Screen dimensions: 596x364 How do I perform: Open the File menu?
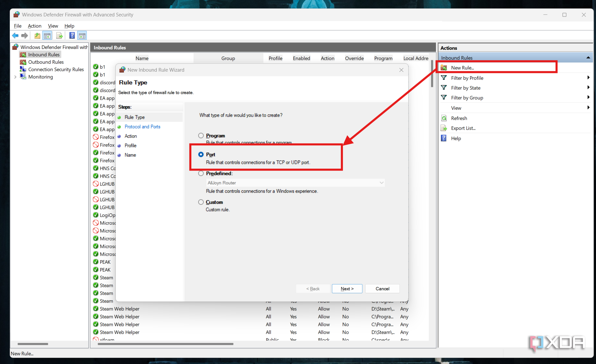click(18, 26)
